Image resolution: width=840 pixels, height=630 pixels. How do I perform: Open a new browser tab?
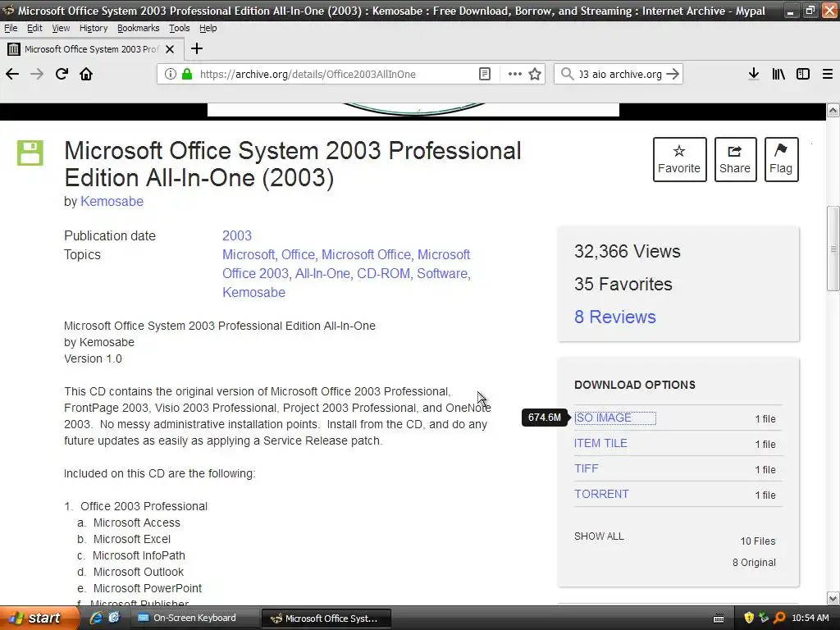(x=197, y=48)
